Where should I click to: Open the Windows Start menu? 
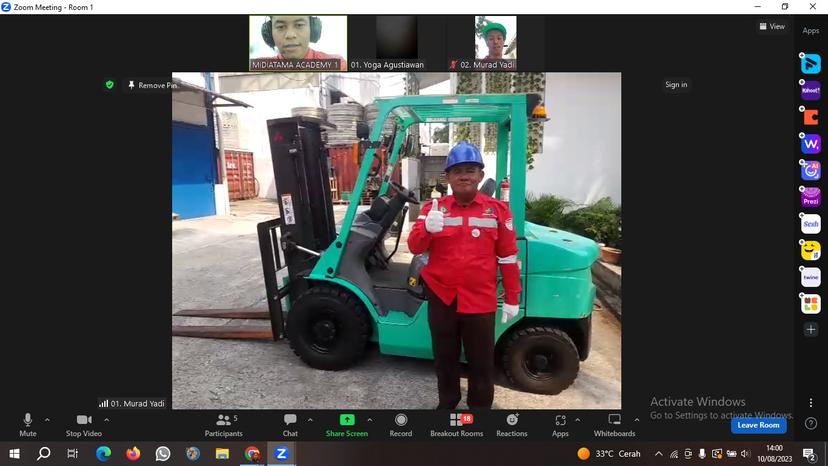click(14, 453)
